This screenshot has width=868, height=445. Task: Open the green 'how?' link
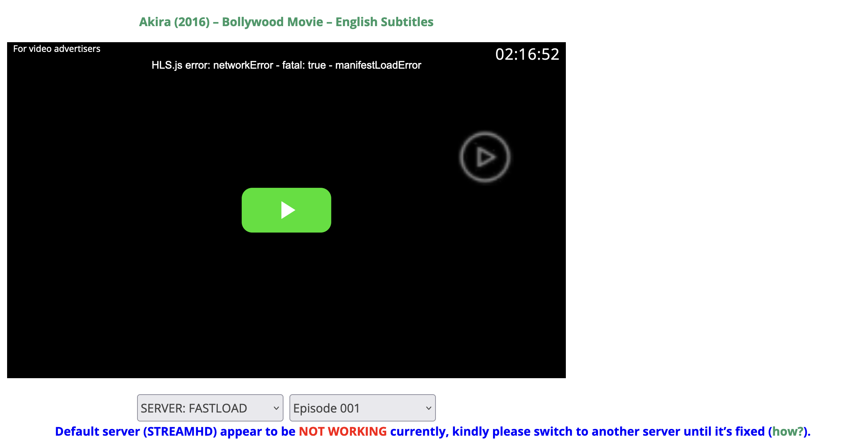[787, 431]
